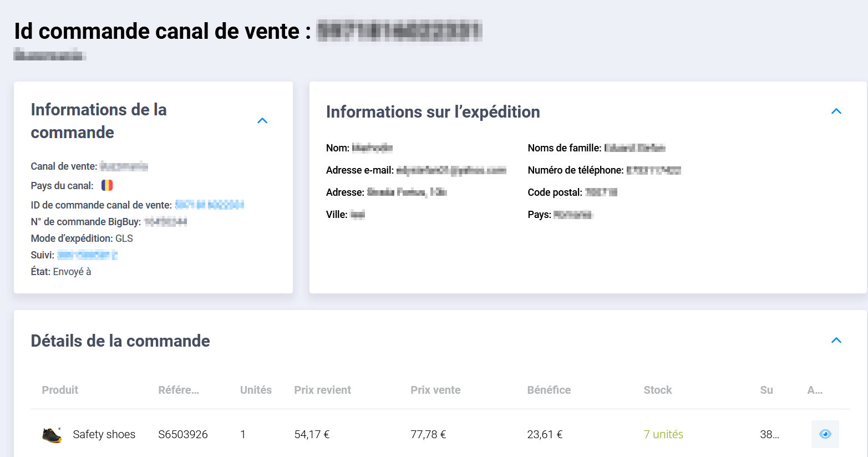The height and width of the screenshot is (457, 868).
Task: Collapse the Informations sur l'expédition section
Action: [x=836, y=111]
